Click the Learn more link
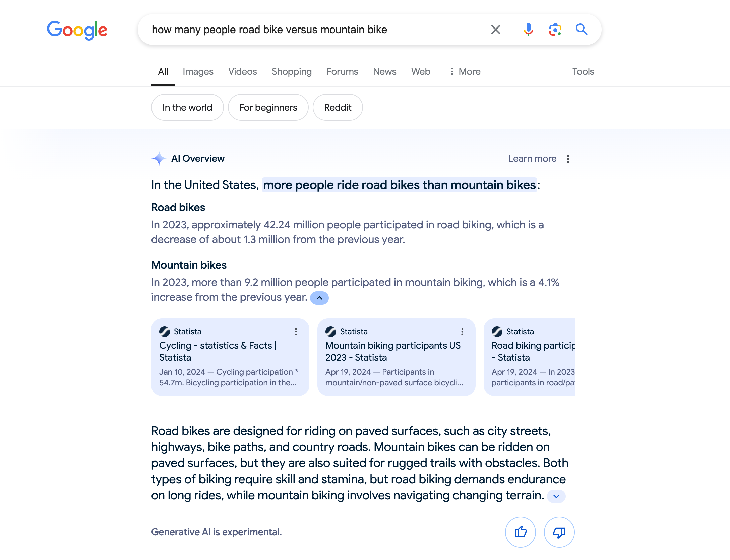This screenshot has height=560, width=730. 532,159
